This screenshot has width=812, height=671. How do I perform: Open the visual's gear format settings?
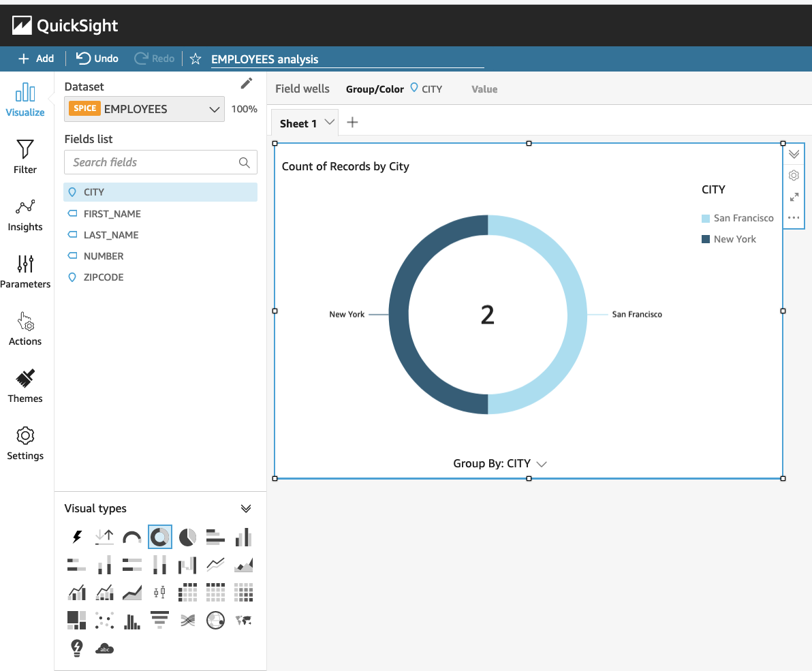794,176
